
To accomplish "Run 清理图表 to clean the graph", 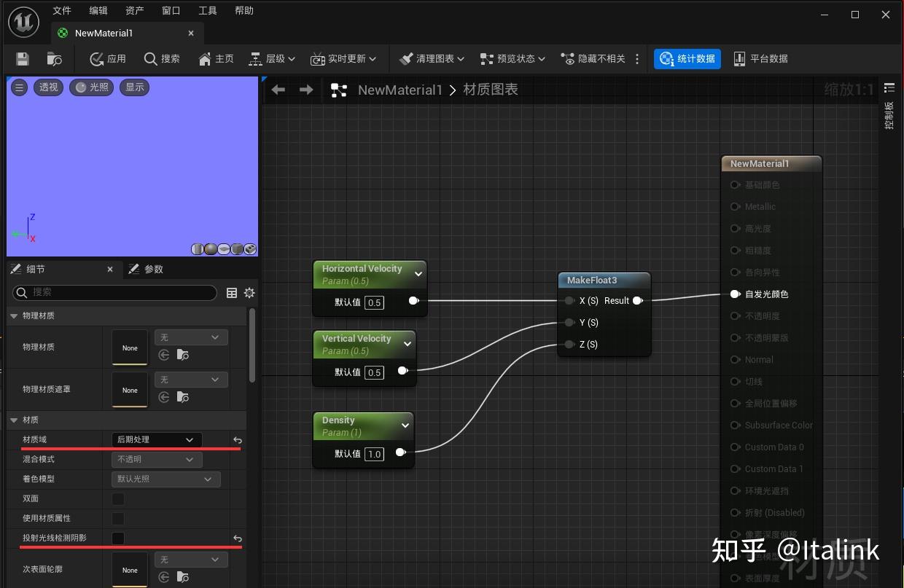I will (x=430, y=58).
